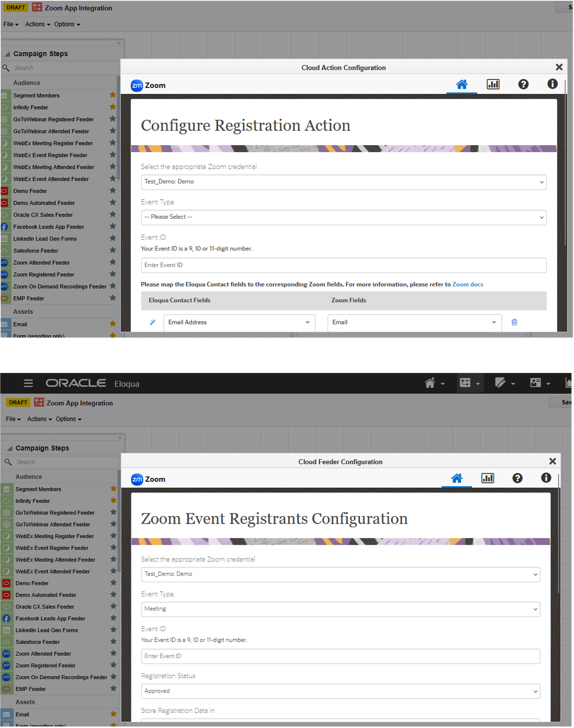The height and width of the screenshot is (728, 574).
Task: Collapse panel chevron above upper Campaign Steps
Action: [x=119, y=44]
